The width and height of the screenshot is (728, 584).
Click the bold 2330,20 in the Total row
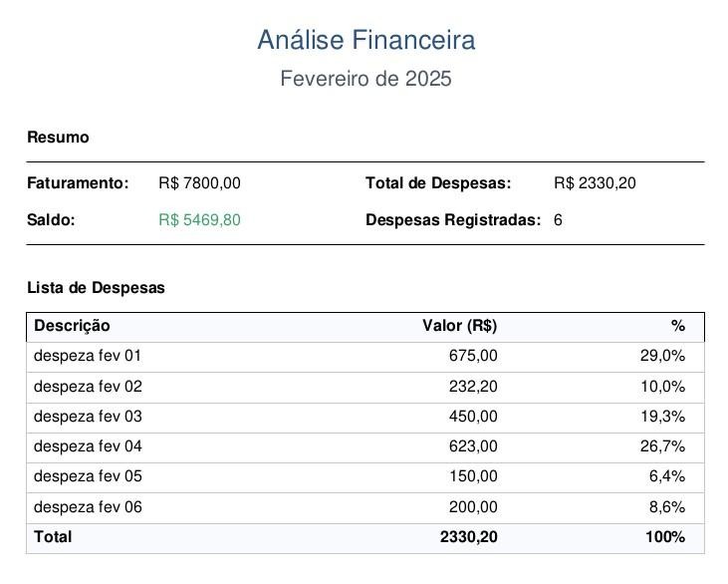468,537
